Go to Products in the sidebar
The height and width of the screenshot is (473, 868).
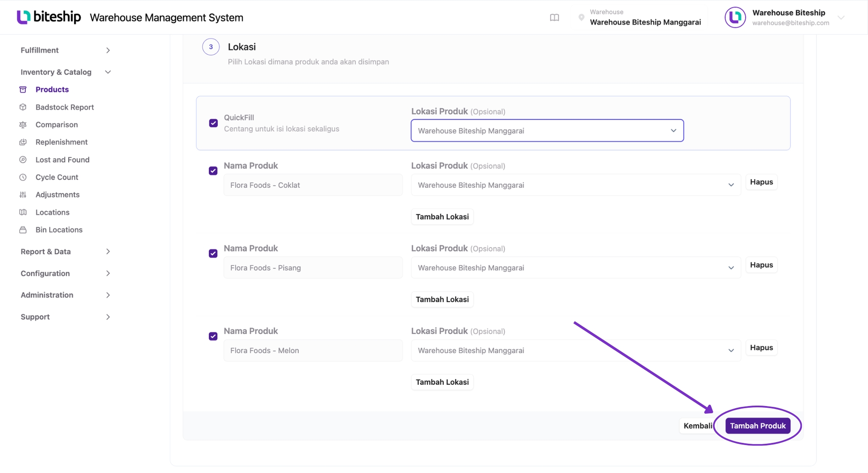(52, 89)
